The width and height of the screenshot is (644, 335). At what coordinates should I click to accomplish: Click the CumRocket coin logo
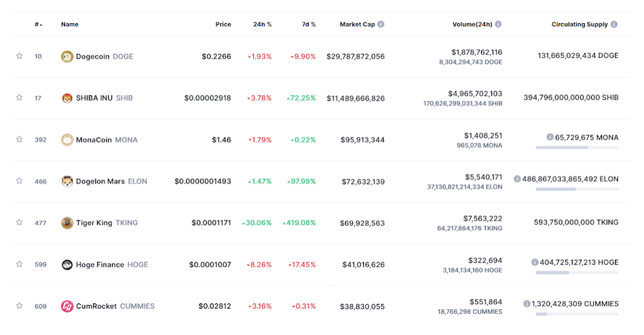[x=67, y=306]
